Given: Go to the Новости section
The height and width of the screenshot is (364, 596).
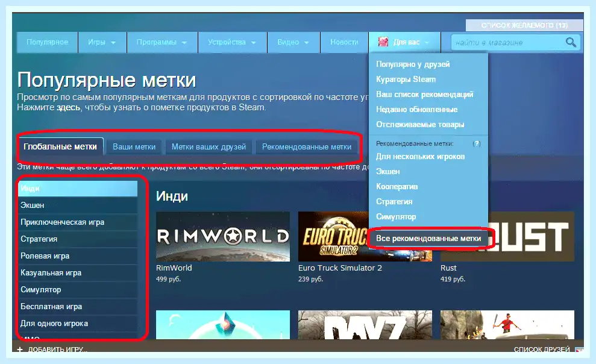Looking at the screenshot, I should click(344, 42).
